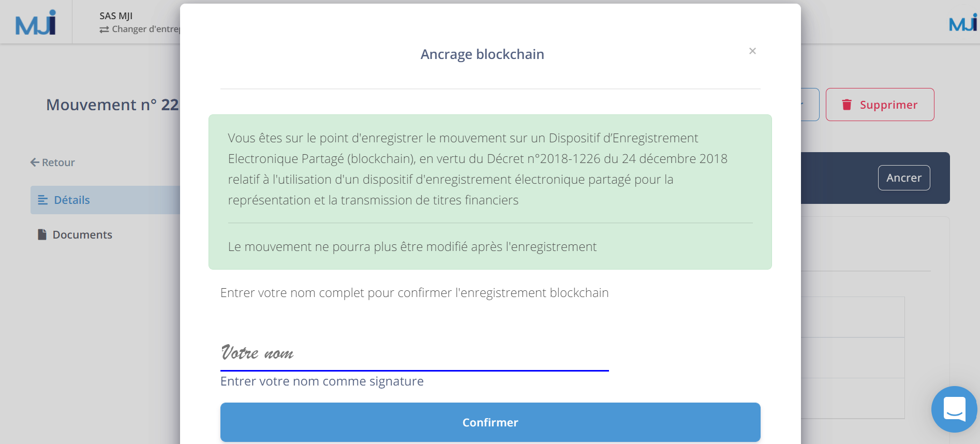
Task: Switch to the Documents tab
Action: point(82,234)
